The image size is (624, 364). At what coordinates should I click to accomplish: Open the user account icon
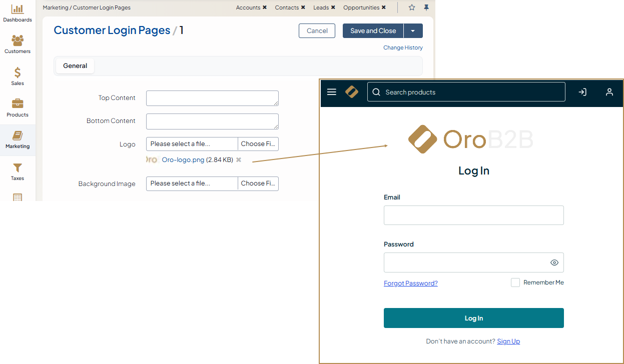click(609, 92)
